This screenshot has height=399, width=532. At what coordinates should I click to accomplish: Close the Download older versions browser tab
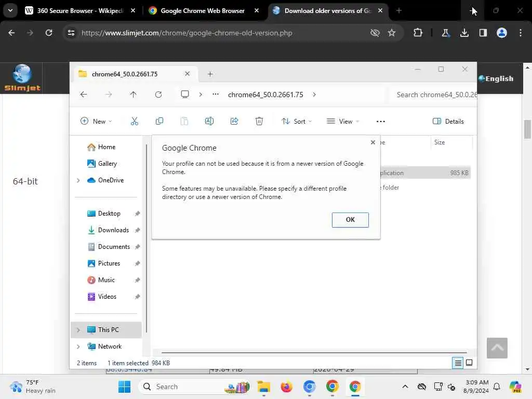[x=380, y=11]
